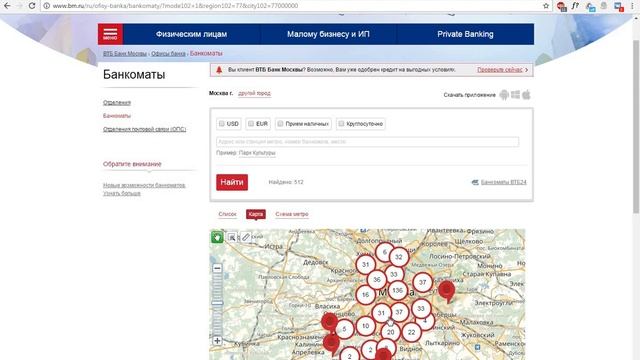Bookmark the page with the star icon
Image resolution: width=640 pixels, height=360 pixels.
546,6
